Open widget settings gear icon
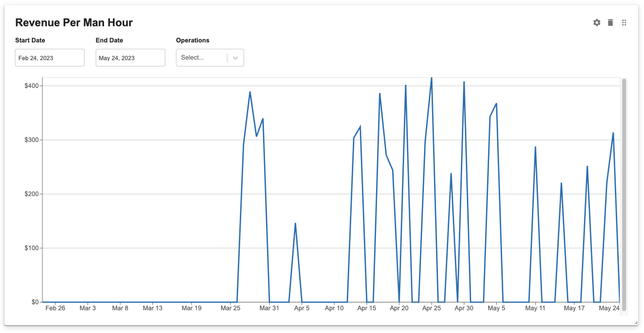This screenshot has width=644, height=333. 597,23
